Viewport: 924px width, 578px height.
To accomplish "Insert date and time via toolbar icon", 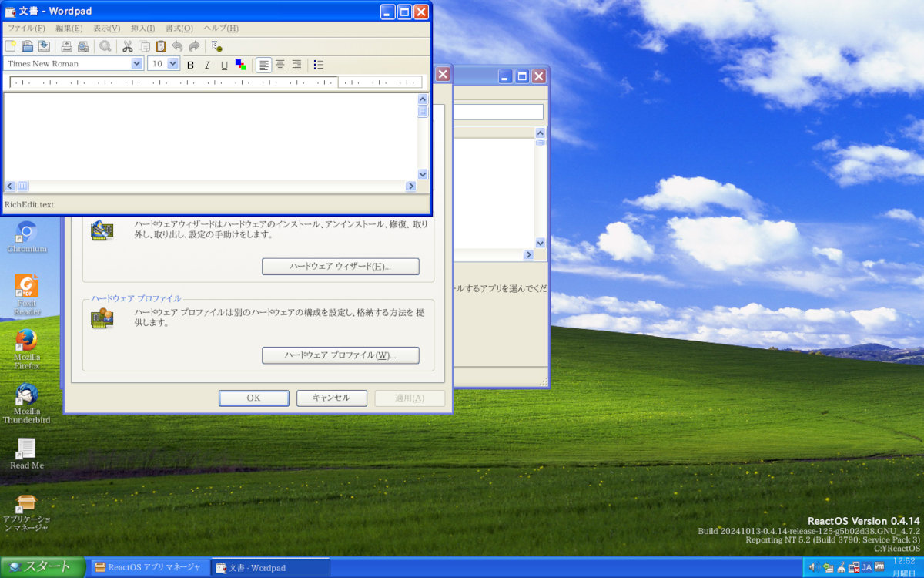I will pyautogui.click(x=216, y=46).
